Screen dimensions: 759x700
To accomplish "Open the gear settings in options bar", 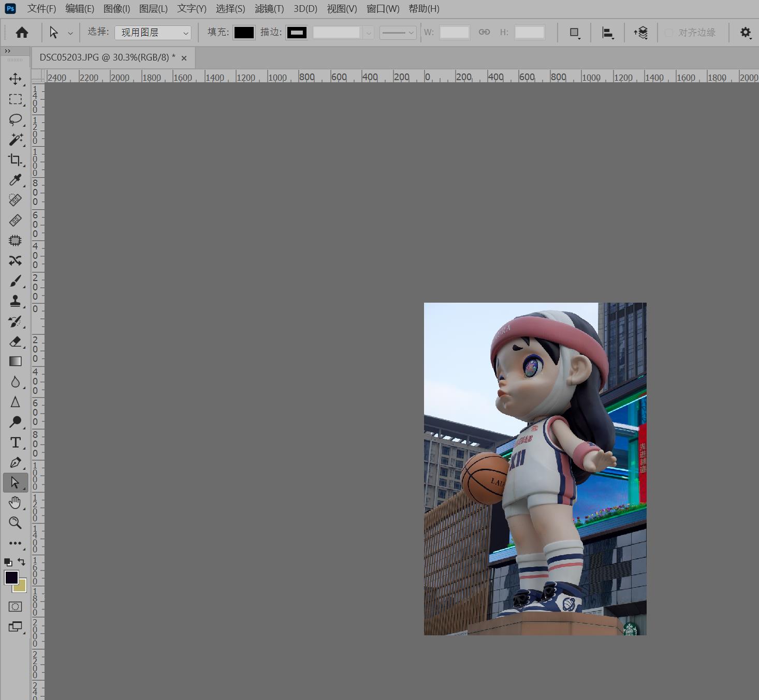I will tap(745, 33).
